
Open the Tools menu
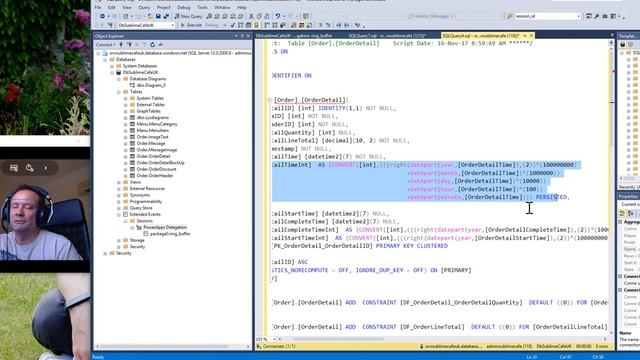click(202, 7)
